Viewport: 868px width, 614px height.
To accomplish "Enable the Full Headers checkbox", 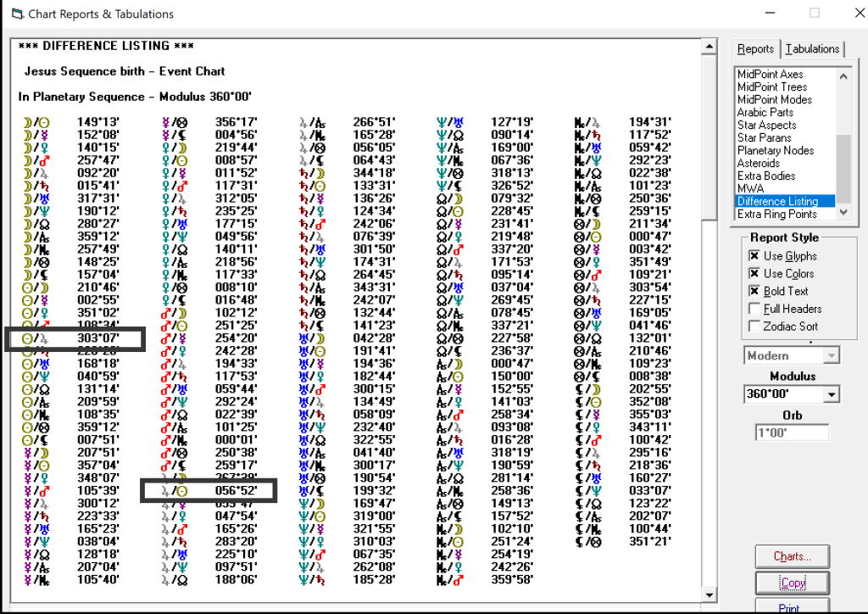I will [x=754, y=310].
